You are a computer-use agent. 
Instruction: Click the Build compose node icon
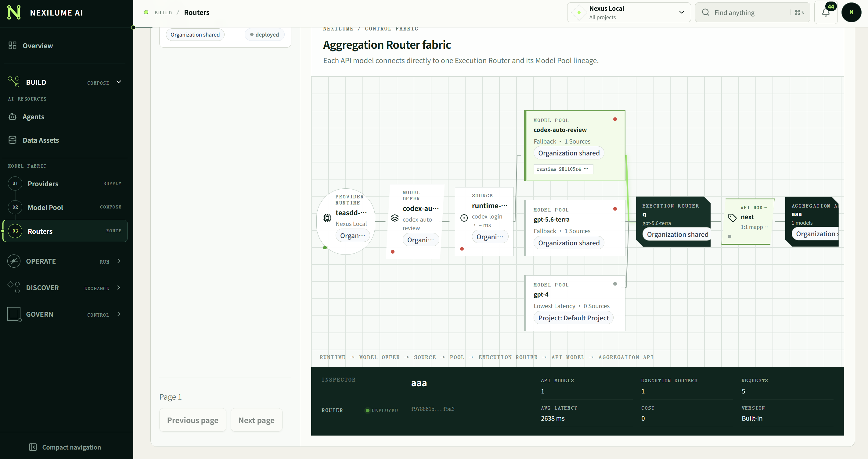point(14,82)
